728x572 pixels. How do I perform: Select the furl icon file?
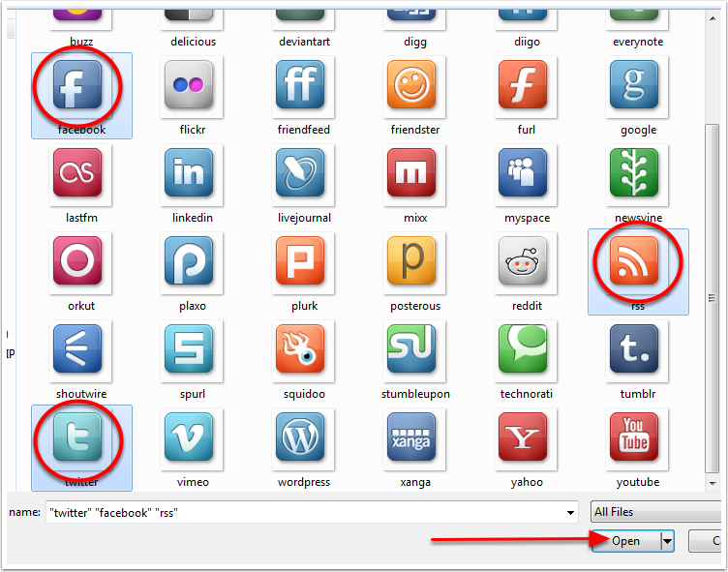523,84
